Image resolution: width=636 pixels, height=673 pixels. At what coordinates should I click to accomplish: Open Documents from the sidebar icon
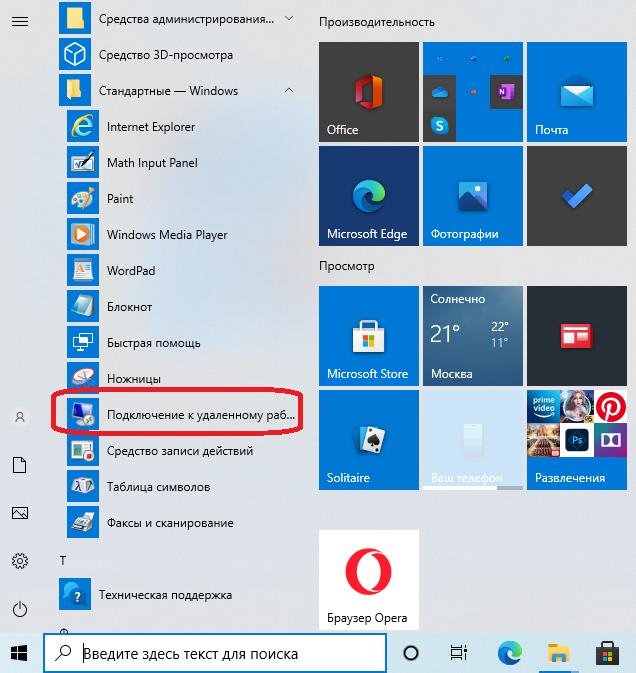coord(20,465)
